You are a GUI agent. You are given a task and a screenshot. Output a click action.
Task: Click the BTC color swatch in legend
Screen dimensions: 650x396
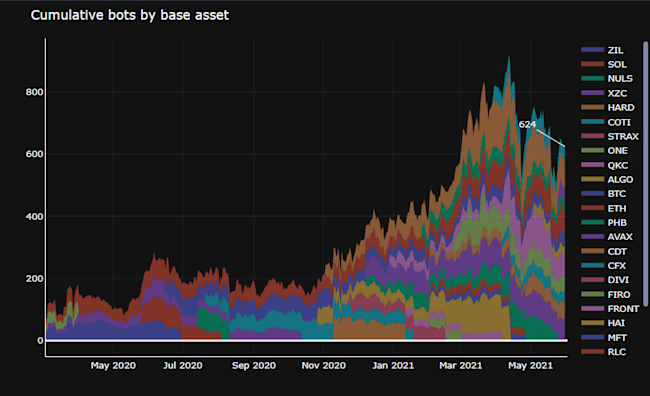[x=592, y=194]
